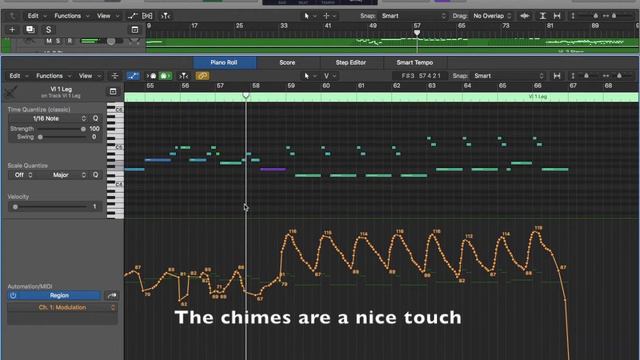Click the region inspector window icon beside Vl 1 Leg
Image resolution: width=640 pixels, height=360 pixels.
pos(113,91)
